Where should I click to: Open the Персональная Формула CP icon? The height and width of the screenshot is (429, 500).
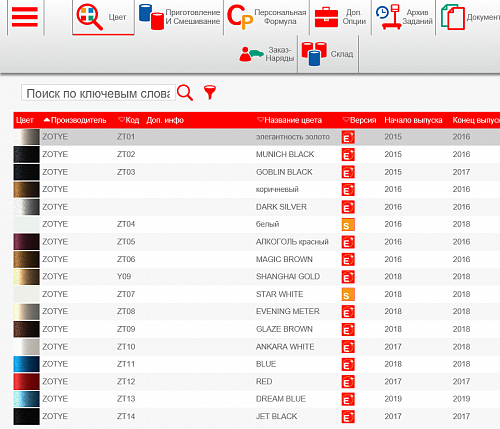click(x=240, y=17)
